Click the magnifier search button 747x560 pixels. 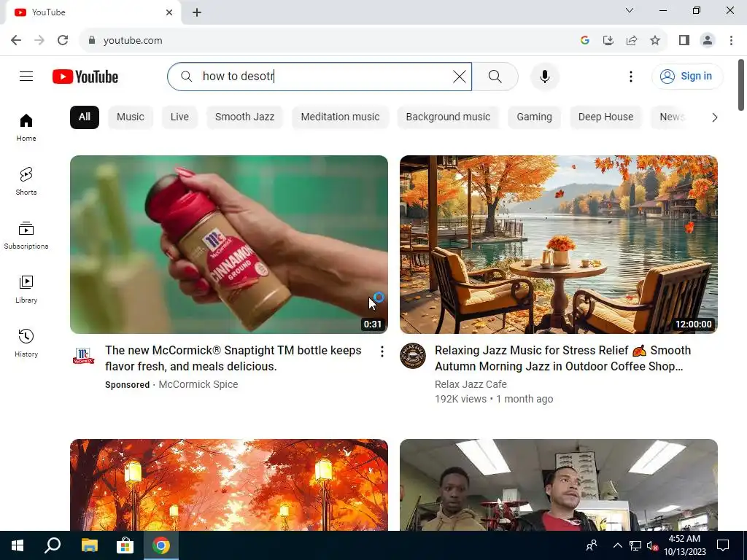click(x=495, y=76)
